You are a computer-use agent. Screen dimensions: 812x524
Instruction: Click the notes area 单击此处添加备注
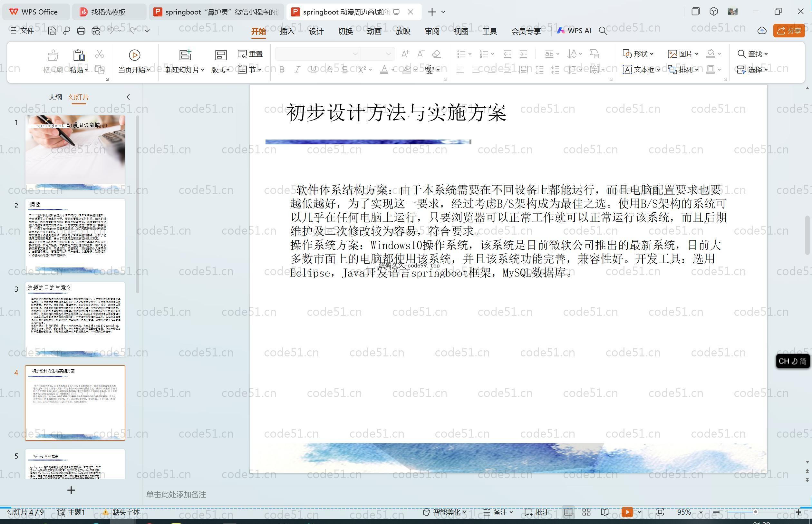click(x=176, y=494)
